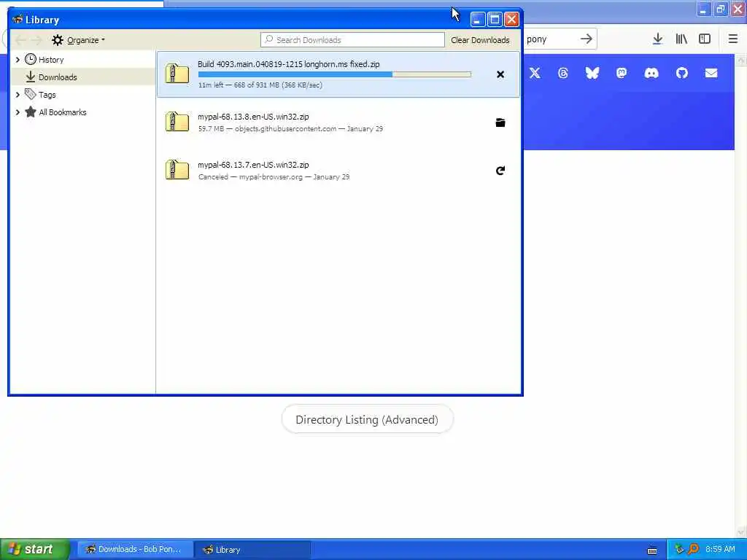The height and width of the screenshot is (560, 747).
Task: Select the mypal-68.13.7.en-US.win32.zip filename
Action: pyautogui.click(x=253, y=165)
